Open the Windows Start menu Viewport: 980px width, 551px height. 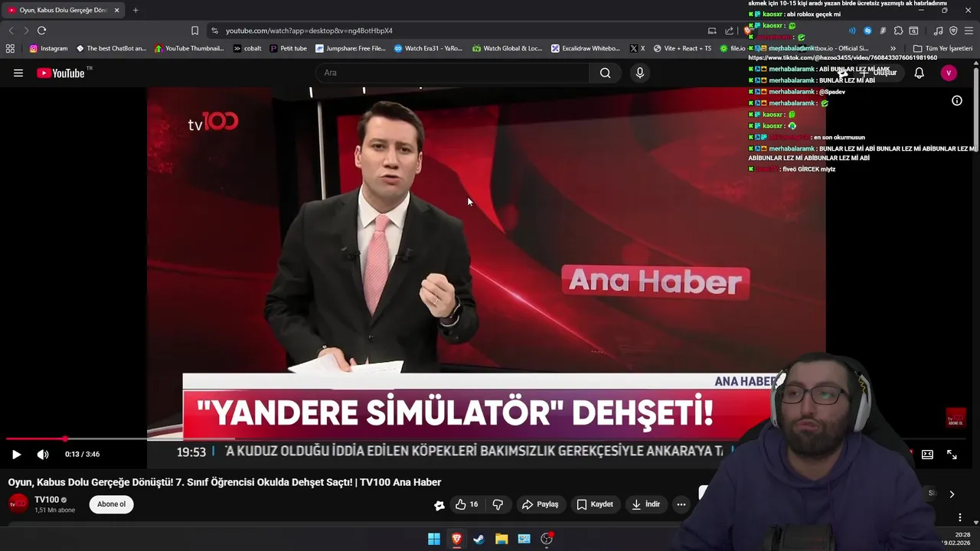click(x=434, y=539)
